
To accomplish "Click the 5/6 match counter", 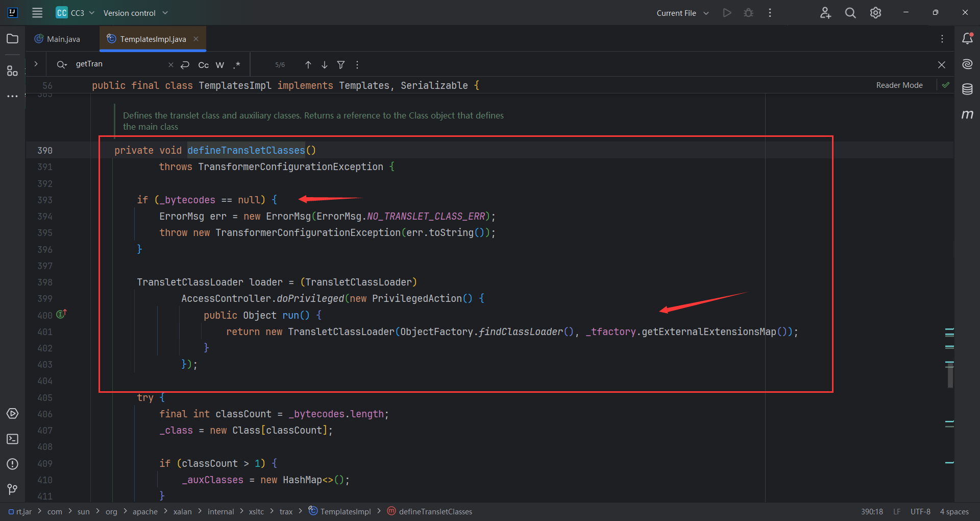I will tap(280, 65).
